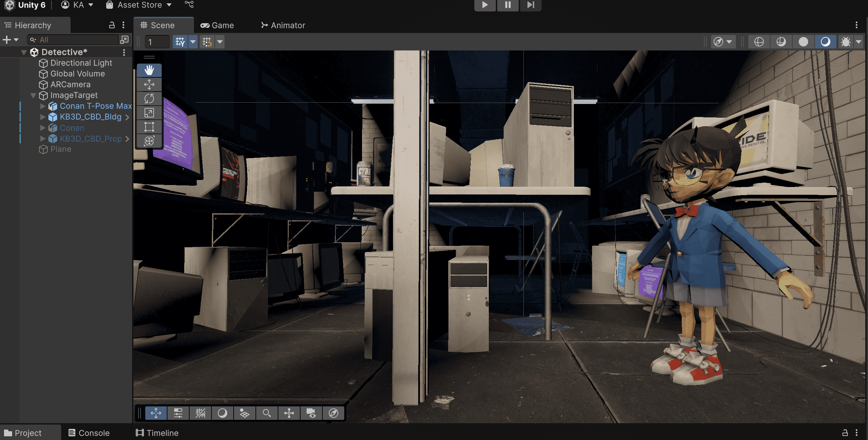868x440 pixels.
Task: Toggle the lock at bottom-right panel
Action: coord(845,433)
